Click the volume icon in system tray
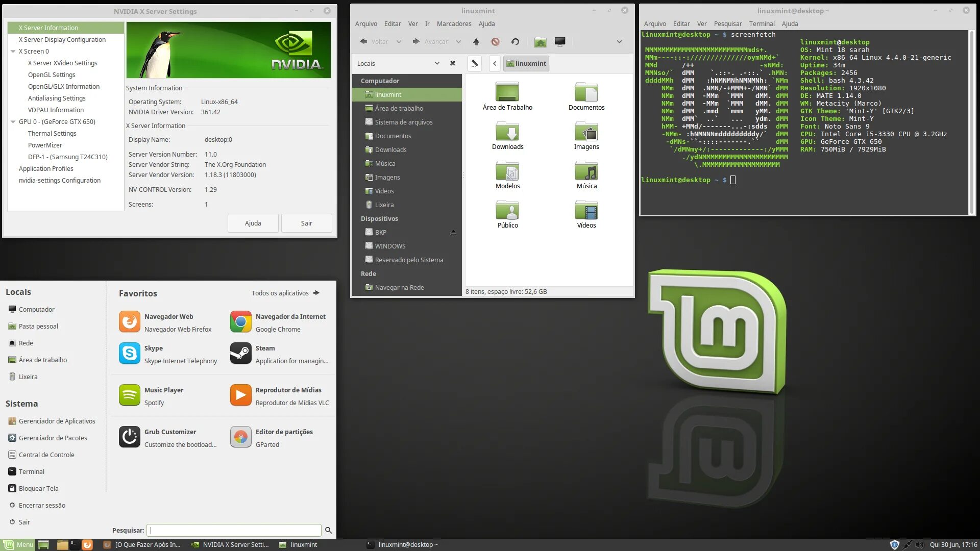The width and height of the screenshot is (980, 551). click(919, 544)
